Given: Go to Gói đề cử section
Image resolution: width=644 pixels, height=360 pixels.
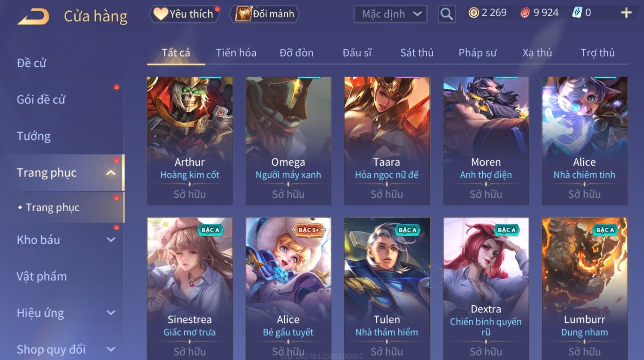Looking at the screenshot, I should pyautogui.click(x=41, y=100).
